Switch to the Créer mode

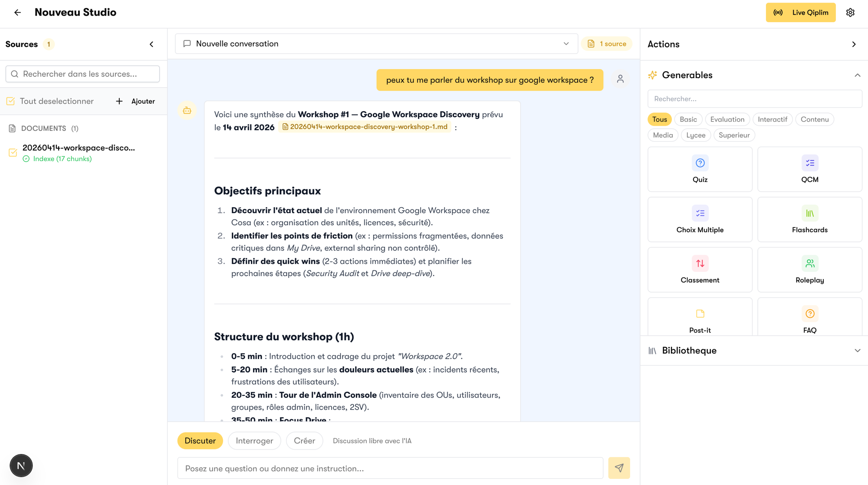click(x=304, y=441)
